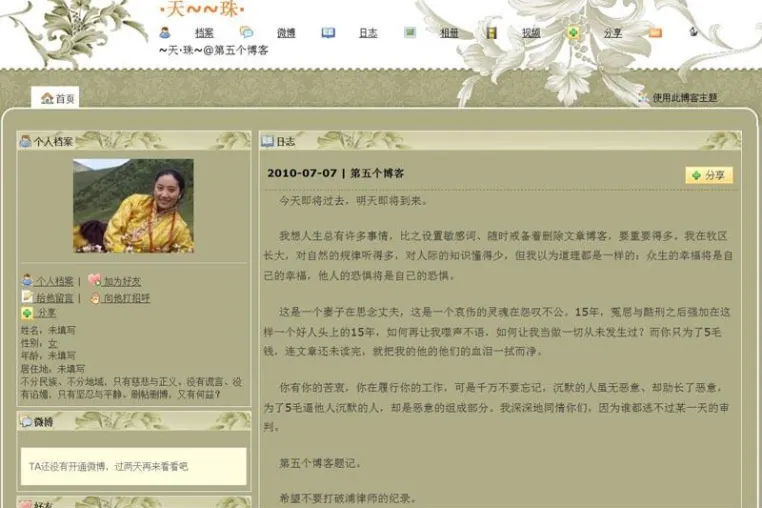Click the notice TA还没有开通微博
The height and width of the screenshot is (508, 762).
[108, 467]
